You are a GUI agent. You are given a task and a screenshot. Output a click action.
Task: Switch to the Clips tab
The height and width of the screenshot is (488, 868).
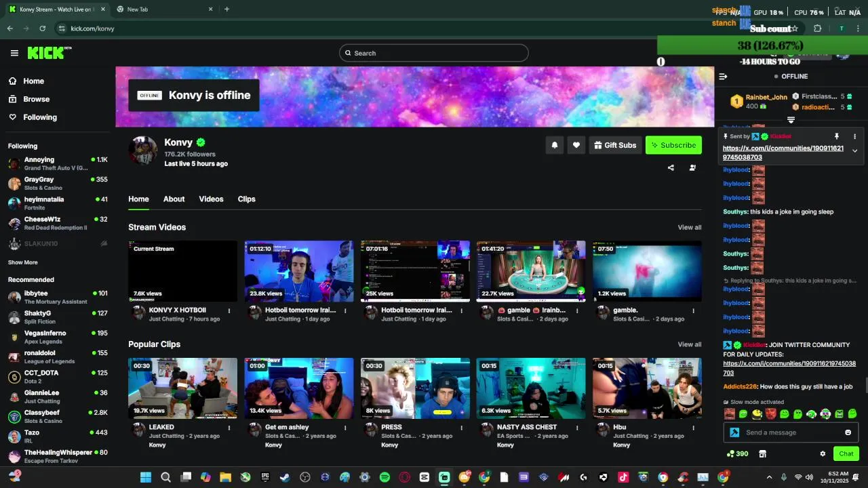click(246, 199)
